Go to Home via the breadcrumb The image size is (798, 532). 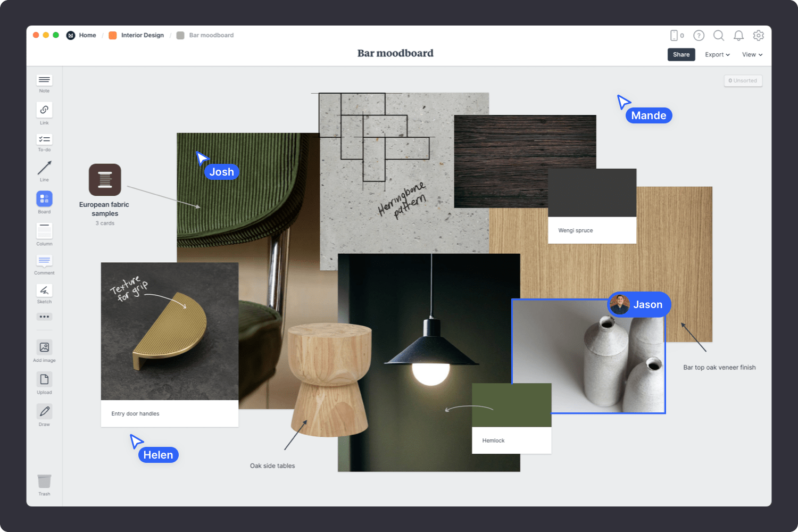point(87,35)
